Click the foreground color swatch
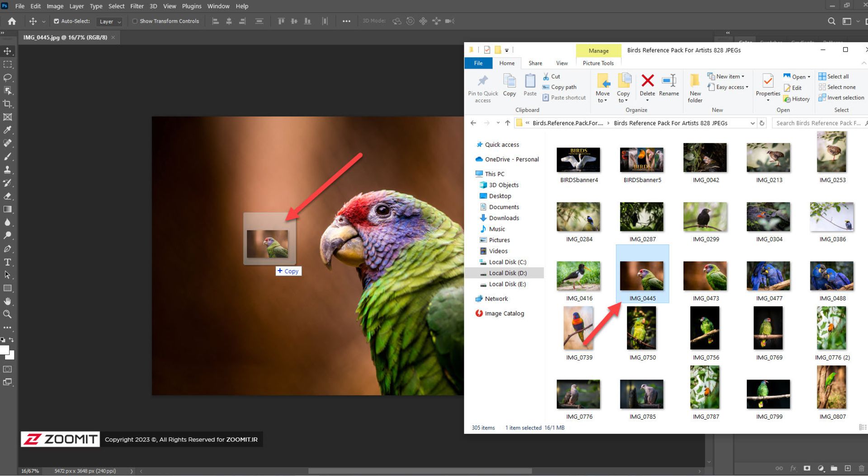The width and height of the screenshot is (868, 476). pyautogui.click(x=4, y=350)
